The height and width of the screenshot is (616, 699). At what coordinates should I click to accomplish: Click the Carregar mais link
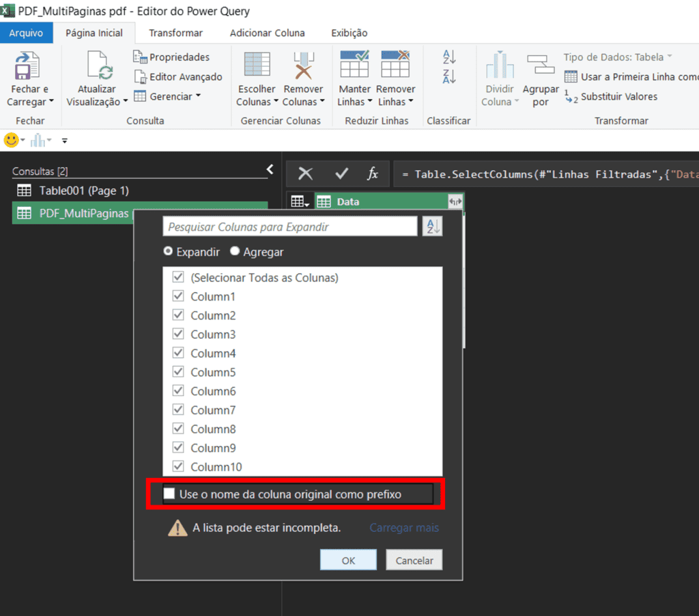(x=403, y=528)
